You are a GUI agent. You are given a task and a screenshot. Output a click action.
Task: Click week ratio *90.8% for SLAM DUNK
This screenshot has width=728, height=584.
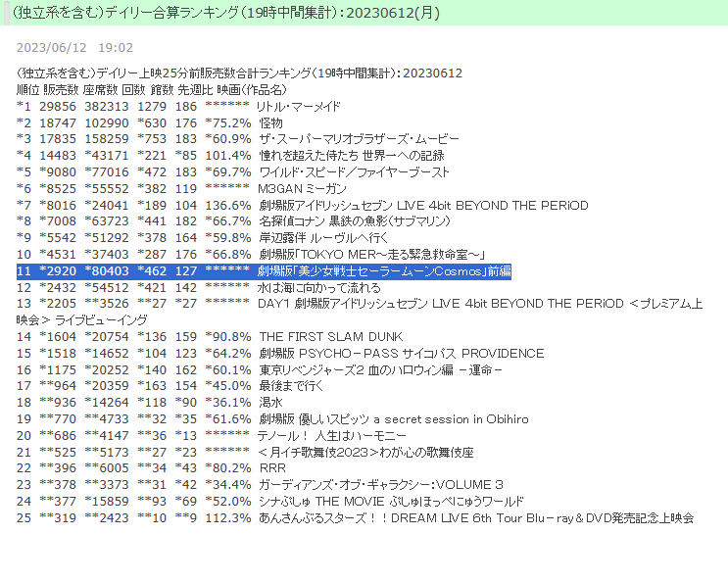coord(228,336)
